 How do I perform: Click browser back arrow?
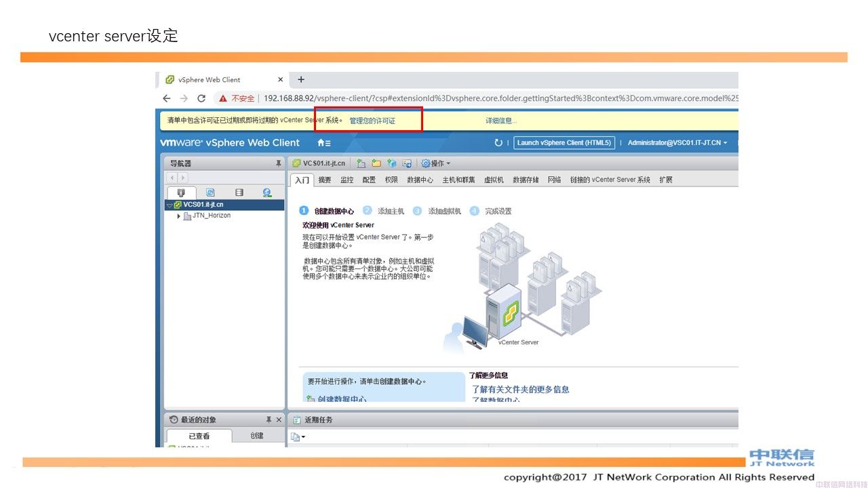click(167, 98)
